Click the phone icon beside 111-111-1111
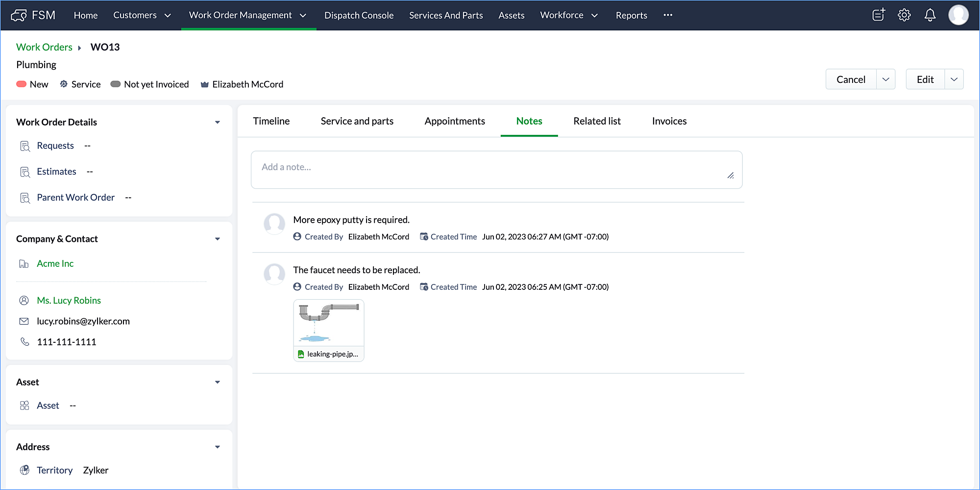The image size is (980, 490). pos(24,342)
